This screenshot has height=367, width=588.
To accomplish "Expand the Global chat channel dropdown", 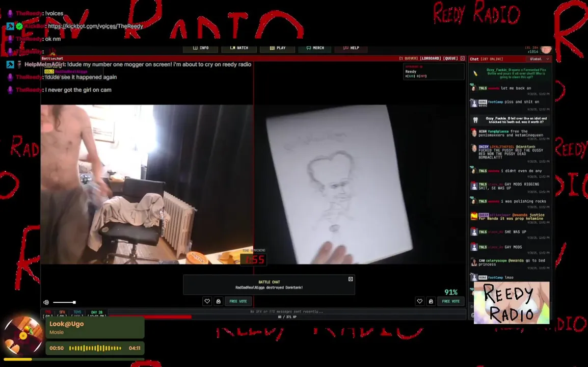I will [539, 59].
